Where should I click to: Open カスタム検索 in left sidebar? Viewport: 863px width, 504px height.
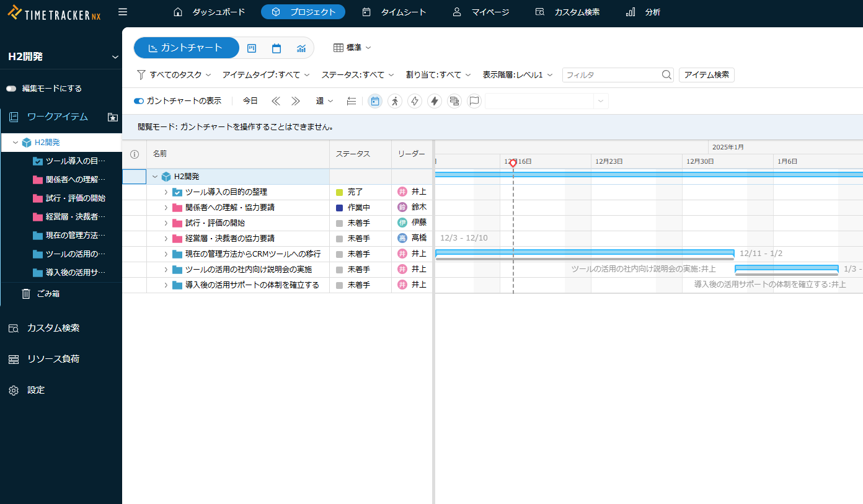click(x=44, y=328)
